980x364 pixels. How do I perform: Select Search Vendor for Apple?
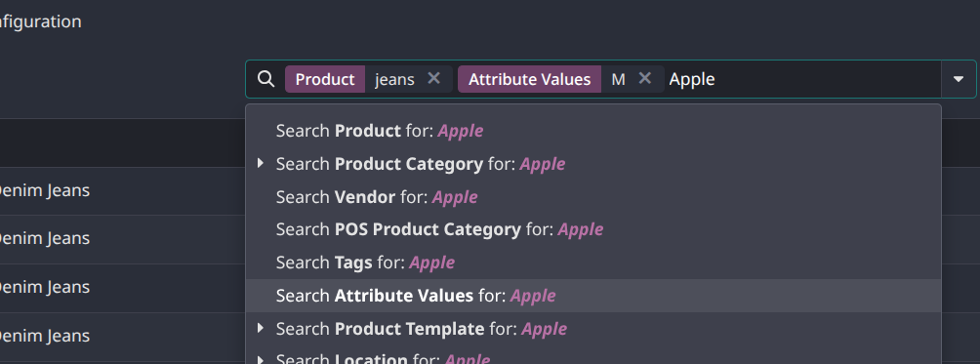[x=593, y=197]
